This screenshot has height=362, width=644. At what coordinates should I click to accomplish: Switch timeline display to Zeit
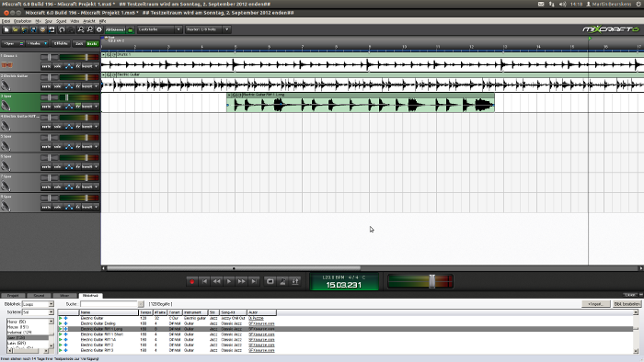[x=79, y=43]
